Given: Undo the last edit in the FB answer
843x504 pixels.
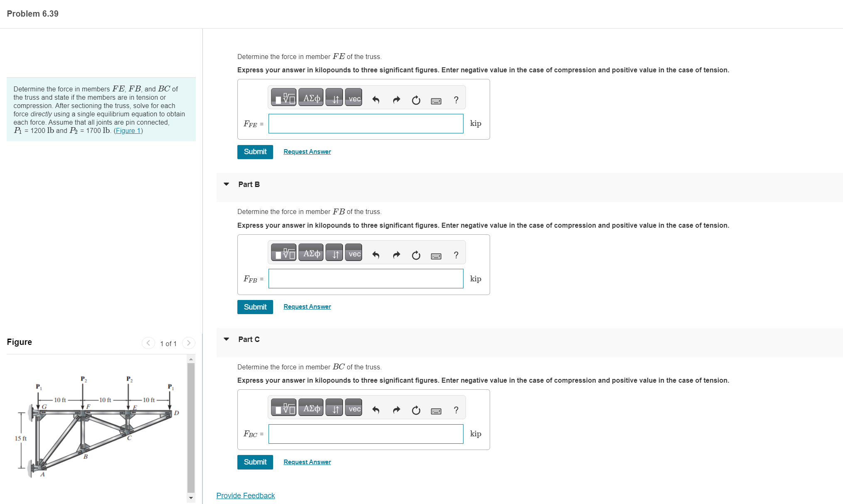Looking at the screenshot, I should pos(376,255).
